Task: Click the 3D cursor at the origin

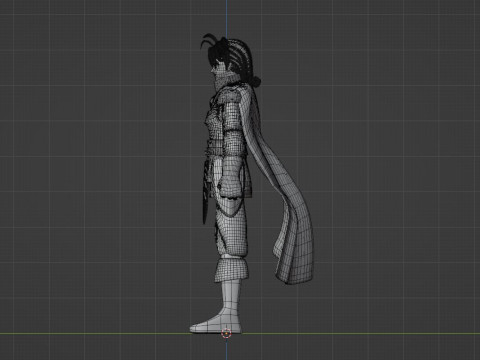Action: 226,333
